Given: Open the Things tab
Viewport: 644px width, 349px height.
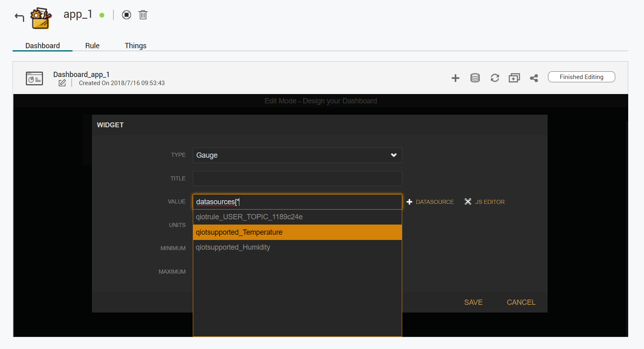Looking at the screenshot, I should tap(135, 46).
